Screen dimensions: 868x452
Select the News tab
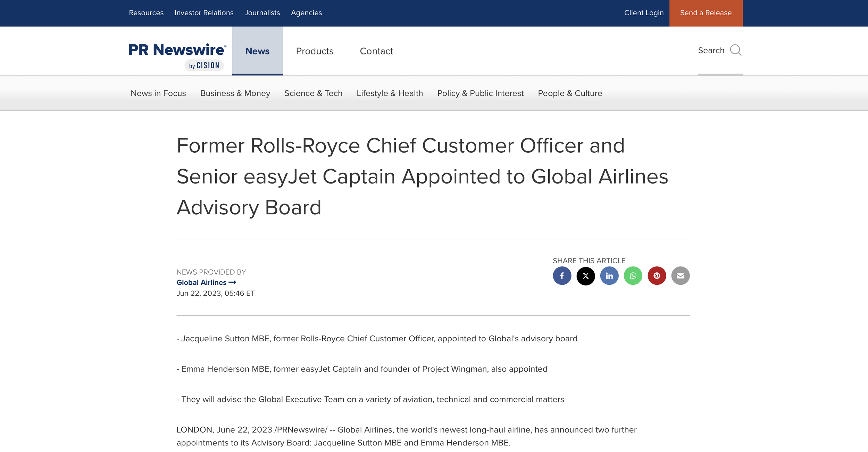pos(257,51)
